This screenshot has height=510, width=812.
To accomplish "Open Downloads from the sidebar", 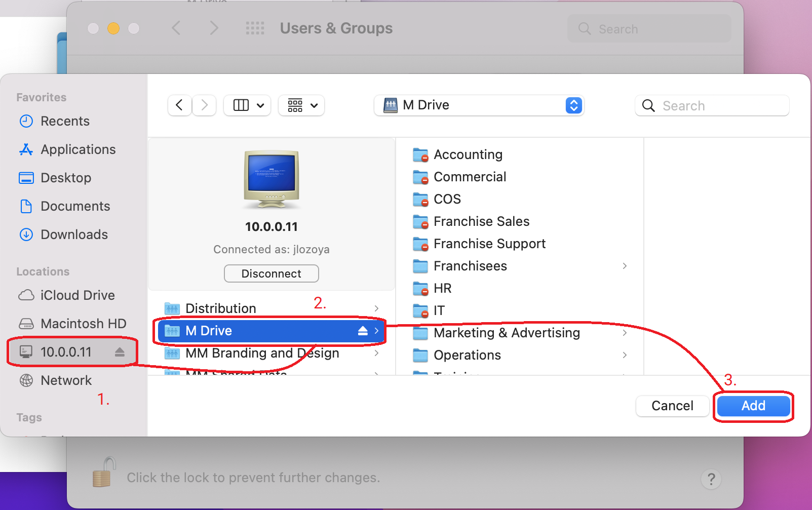I will (x=74, y=234).
